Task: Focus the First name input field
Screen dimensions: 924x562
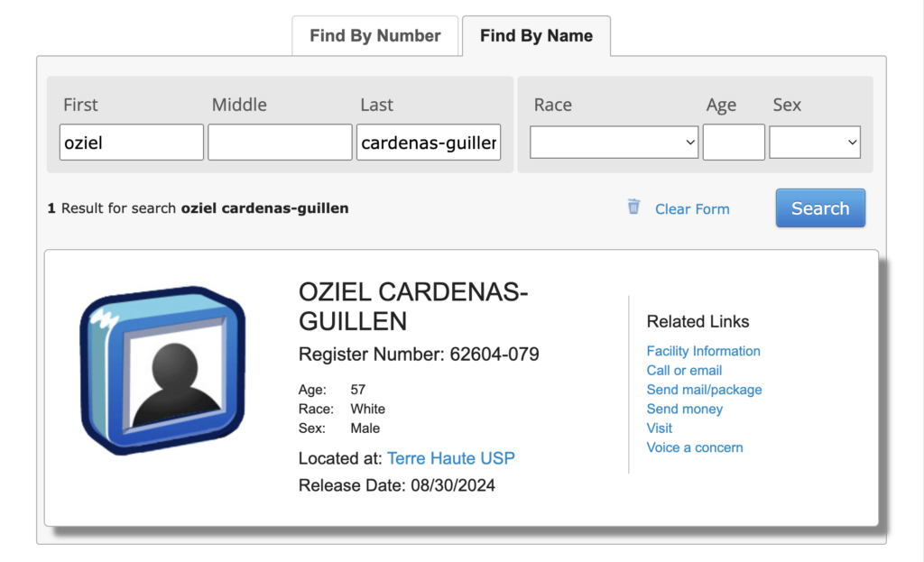Action: pyautogui.click(x=132, y=143)
